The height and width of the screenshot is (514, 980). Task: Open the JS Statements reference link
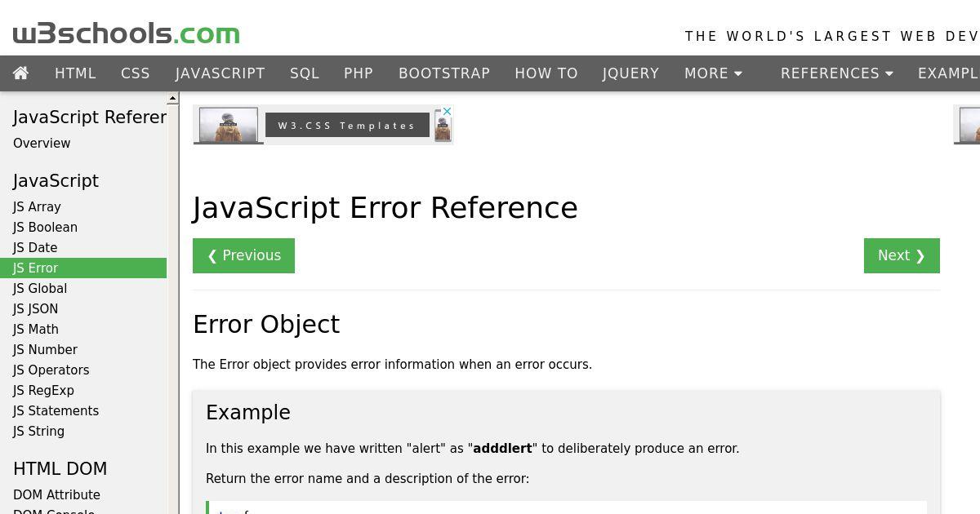click(x=56, y=411)
